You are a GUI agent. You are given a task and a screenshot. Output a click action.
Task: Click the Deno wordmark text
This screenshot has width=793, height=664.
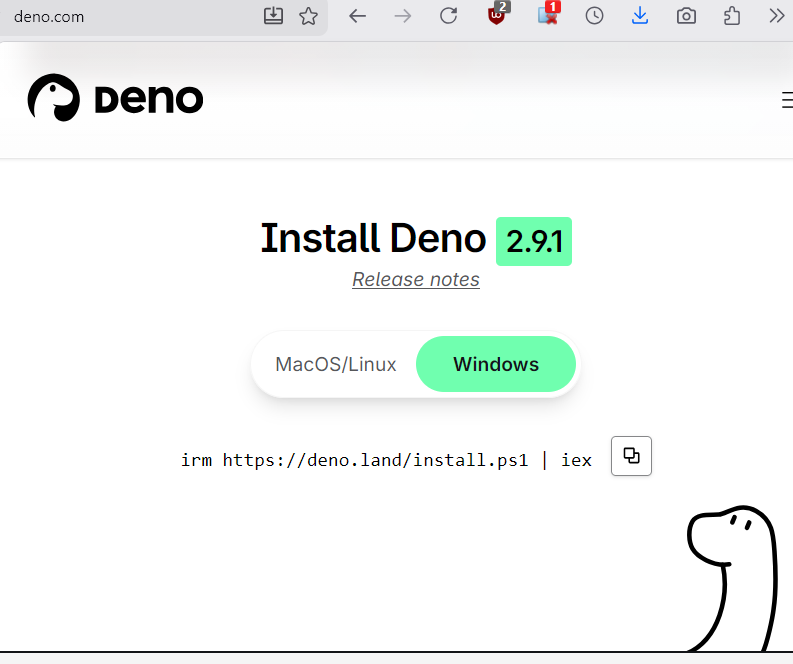149,99
